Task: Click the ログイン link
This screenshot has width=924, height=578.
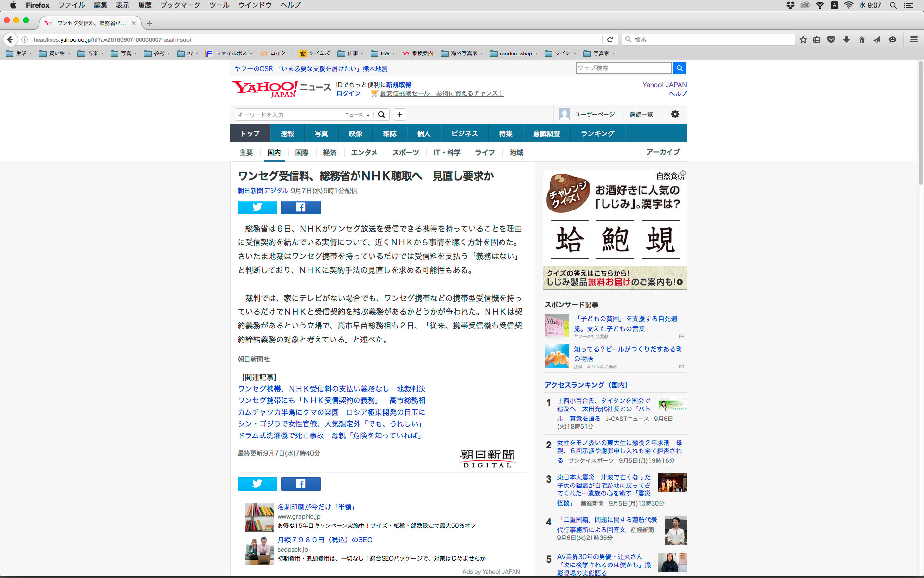Action: point(348,93)
